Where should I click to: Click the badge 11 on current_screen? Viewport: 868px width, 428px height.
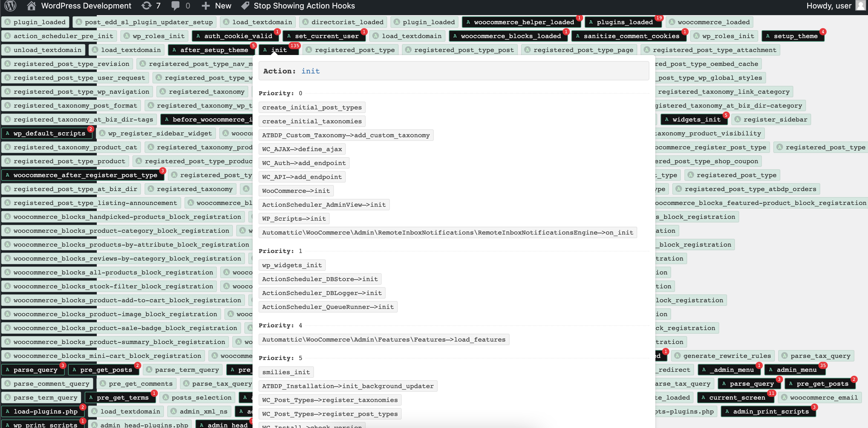coord(771,393)
